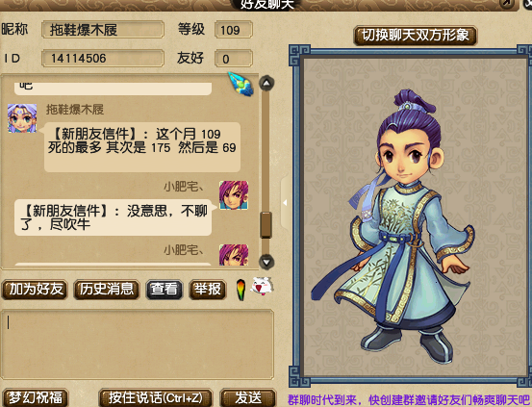Click the chat scrollbar thumb
The height and width of the screenshot is (407, 532).
point(266,225)
